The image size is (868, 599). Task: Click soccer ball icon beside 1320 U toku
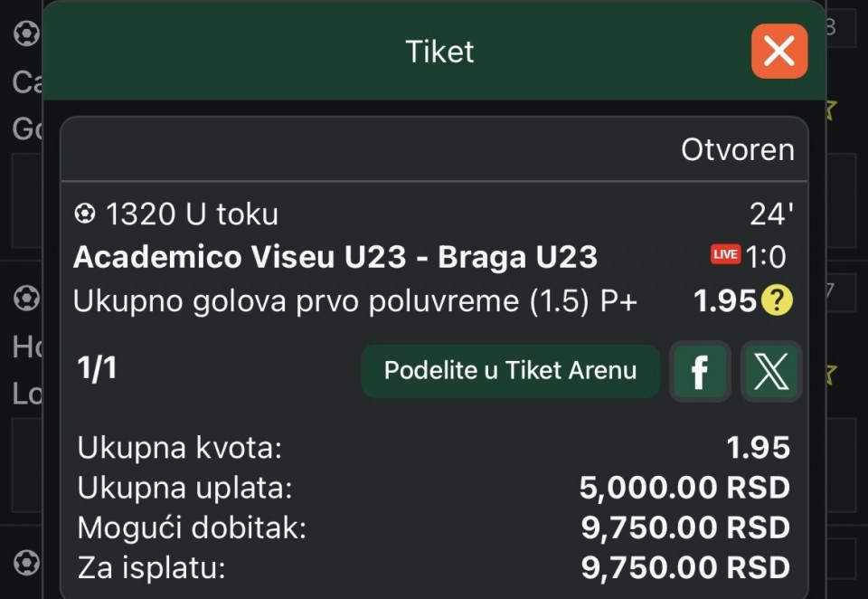click(84, 214)
